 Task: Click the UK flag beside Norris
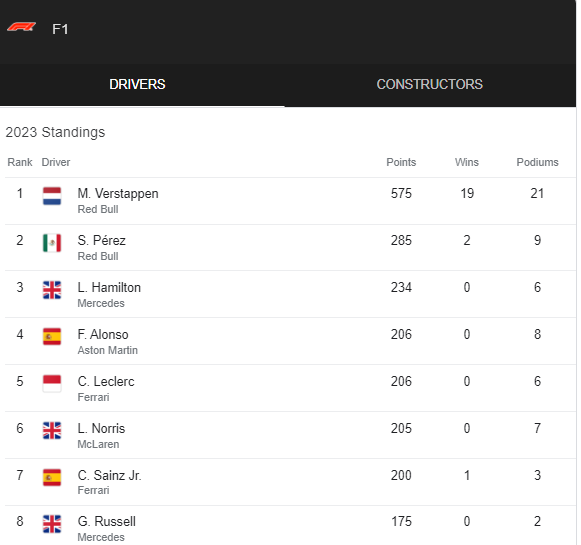point(52,431)
